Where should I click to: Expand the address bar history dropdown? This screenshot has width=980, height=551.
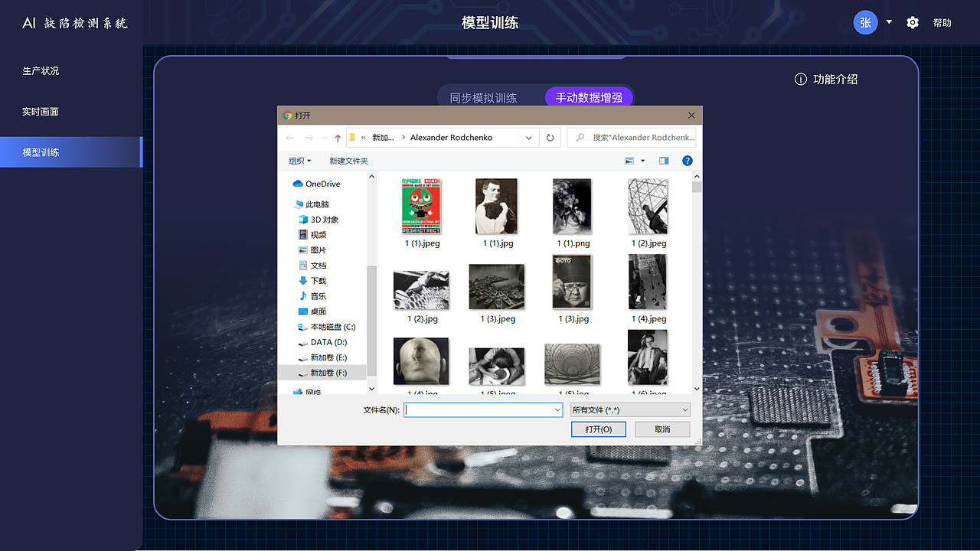(528, 138)
